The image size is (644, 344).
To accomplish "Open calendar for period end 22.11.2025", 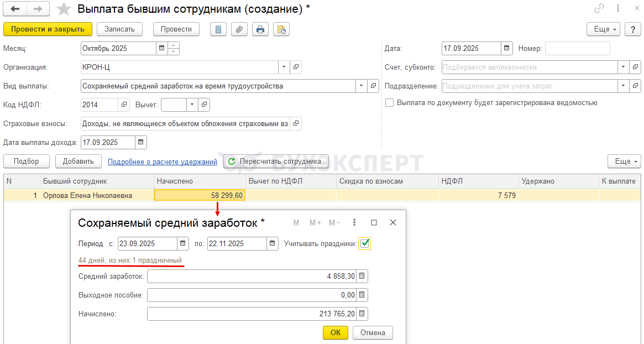I will pos(273,243).
